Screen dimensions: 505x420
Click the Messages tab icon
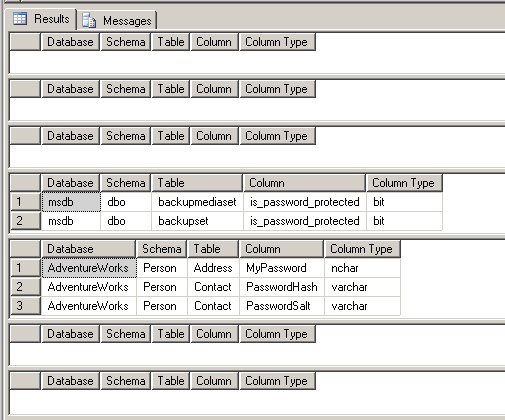click(x=89, y=20)
